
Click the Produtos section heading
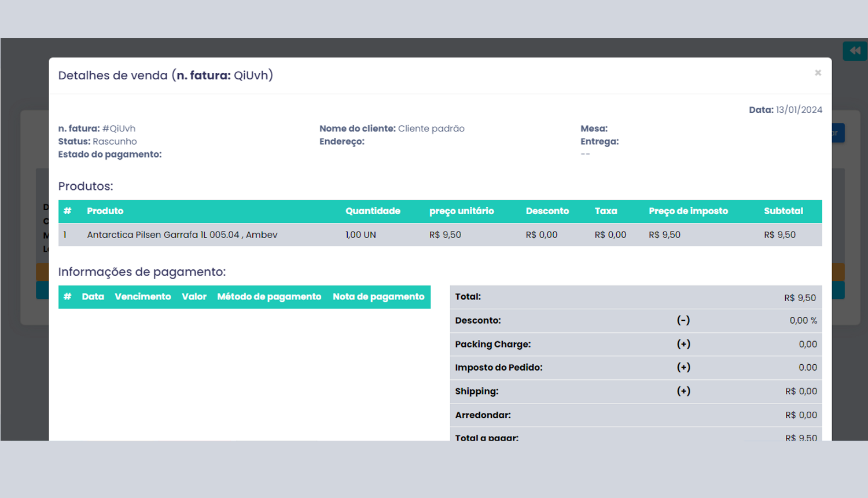pos(86,186)
